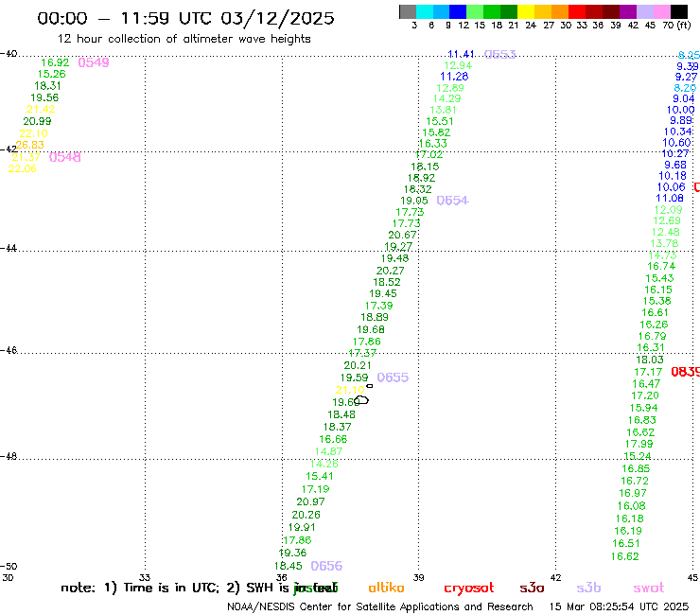Click the wave height value 17.02

click(429, 155)
